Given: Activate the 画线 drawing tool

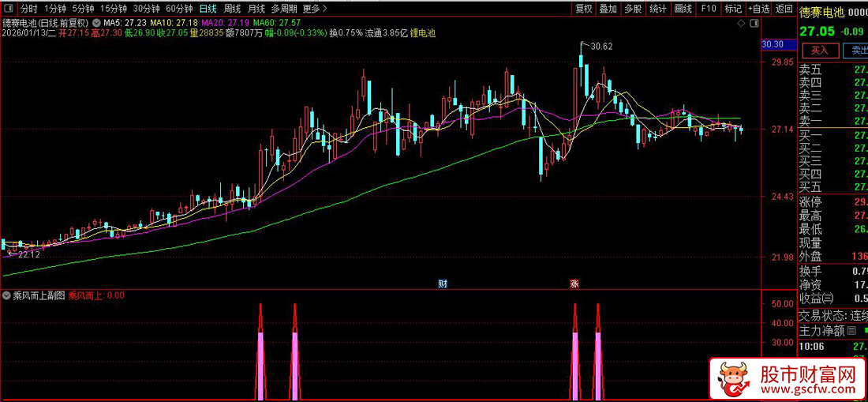Looking at the screenshot, I should (683, 9).
